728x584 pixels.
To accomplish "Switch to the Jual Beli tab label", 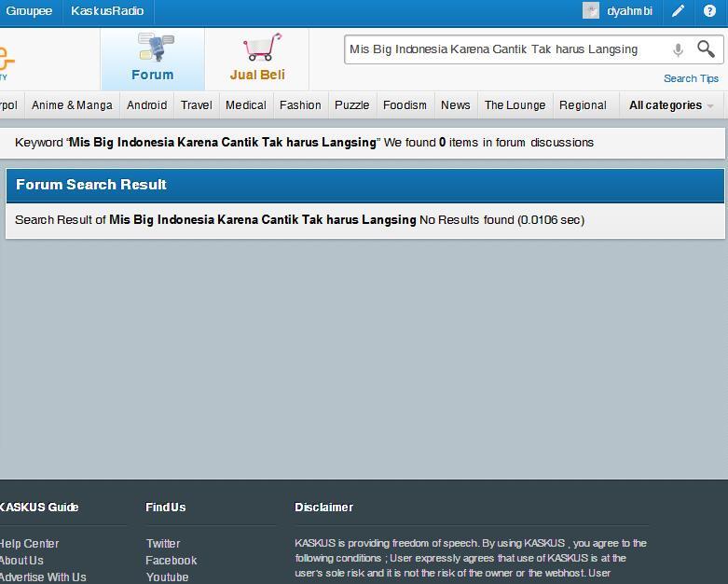I will coord(257,75).
